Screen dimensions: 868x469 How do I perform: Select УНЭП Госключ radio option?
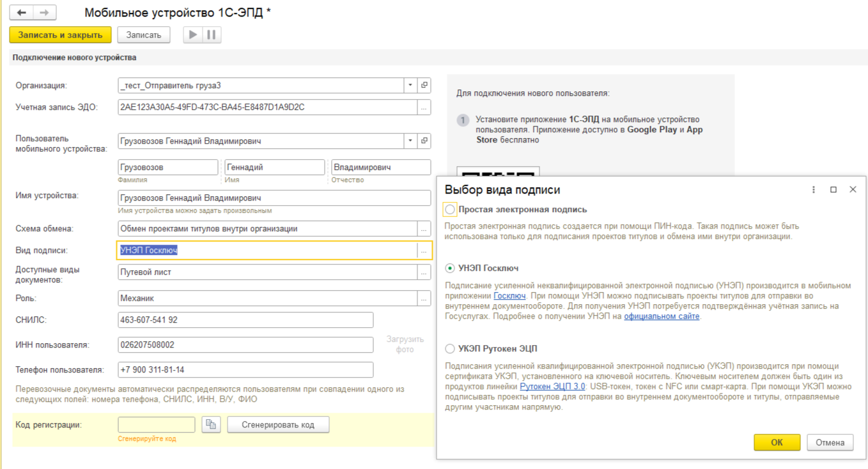[x=450, y=268]
